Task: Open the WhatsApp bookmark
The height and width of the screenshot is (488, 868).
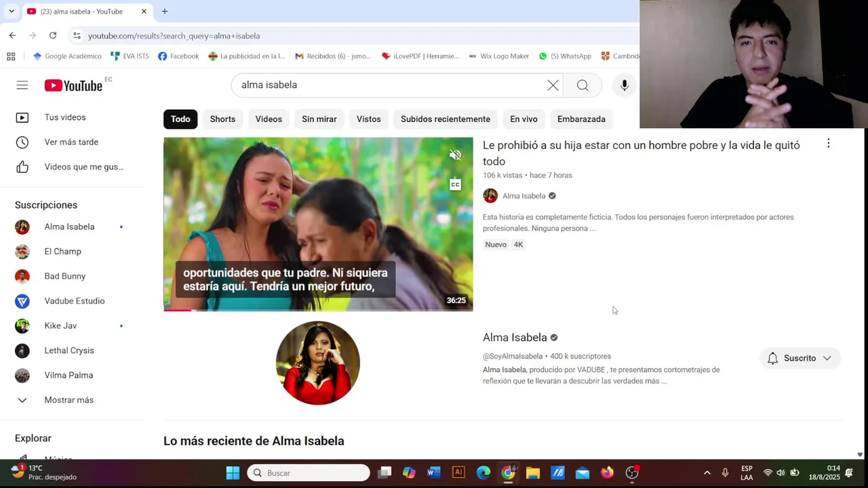Action: (565, 56)
